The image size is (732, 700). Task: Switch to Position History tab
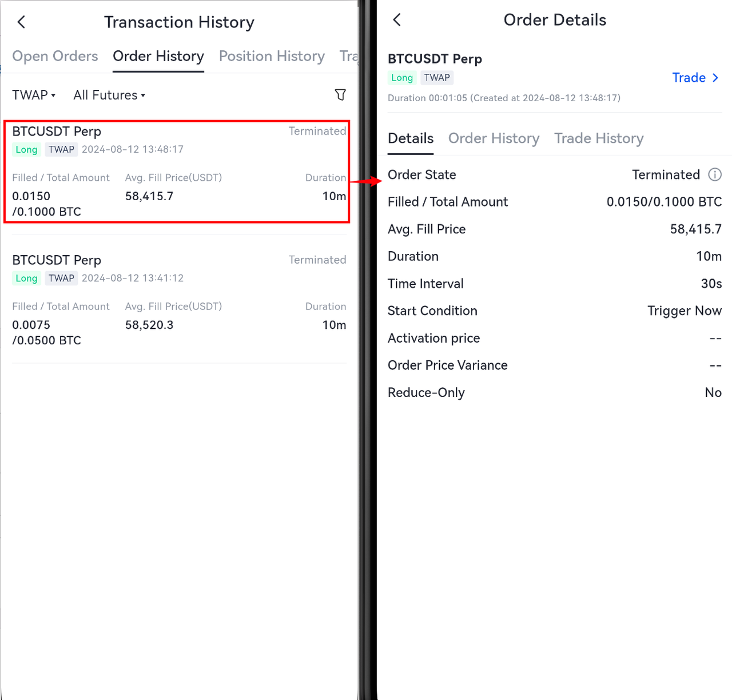272,56
